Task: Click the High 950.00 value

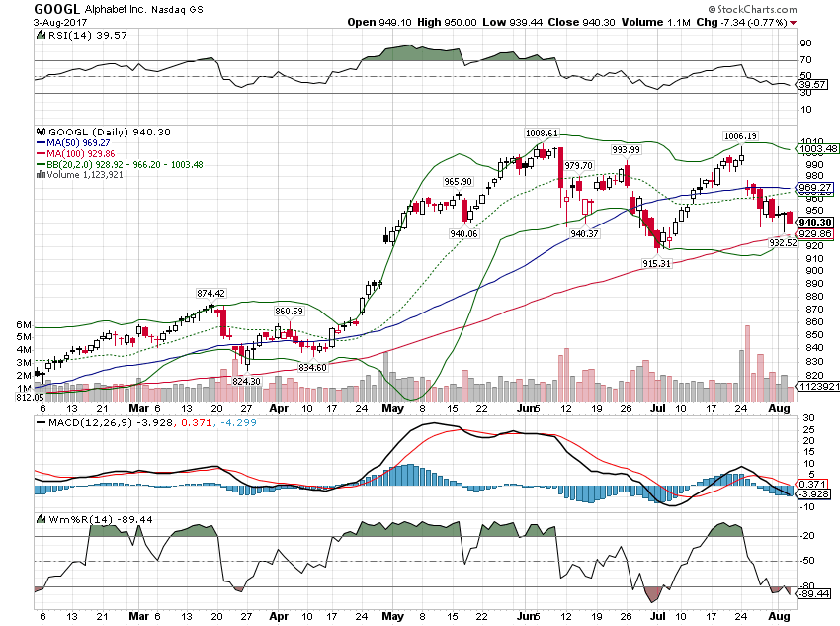Action: point(447,22)
